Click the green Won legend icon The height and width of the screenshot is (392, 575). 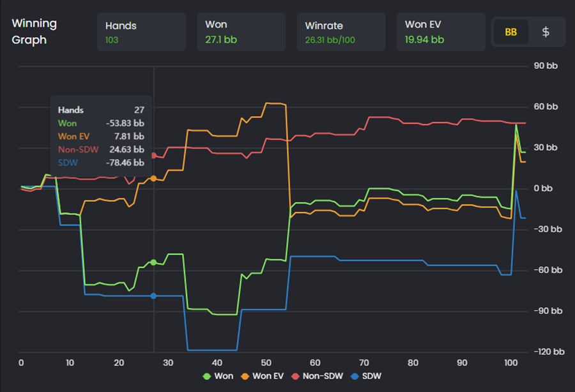206,376
